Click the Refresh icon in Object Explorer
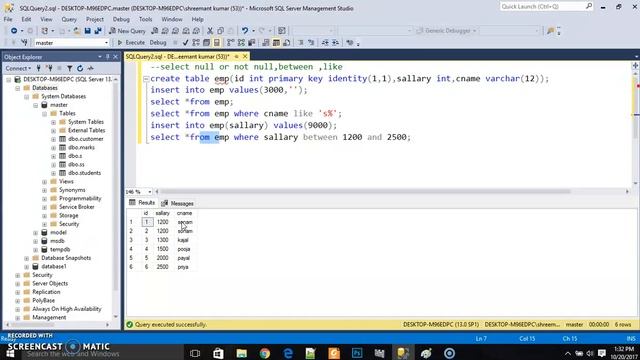This screenshot has height=360, width=640. pos(80,68)
